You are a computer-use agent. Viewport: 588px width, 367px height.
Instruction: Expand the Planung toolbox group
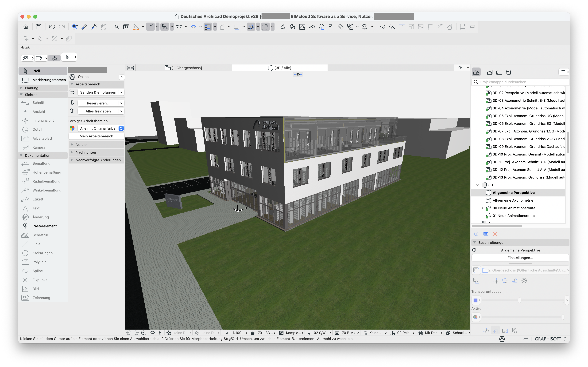(43, 88)
